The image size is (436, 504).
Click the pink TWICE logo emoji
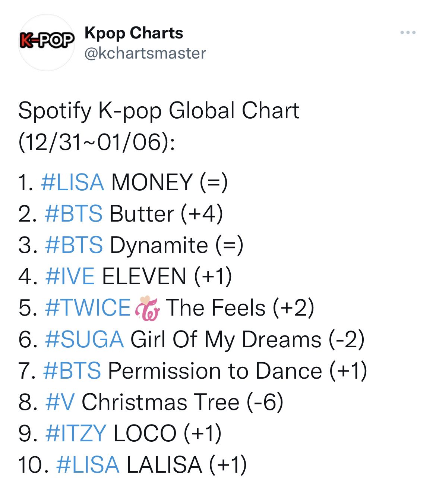click(147, 308)
